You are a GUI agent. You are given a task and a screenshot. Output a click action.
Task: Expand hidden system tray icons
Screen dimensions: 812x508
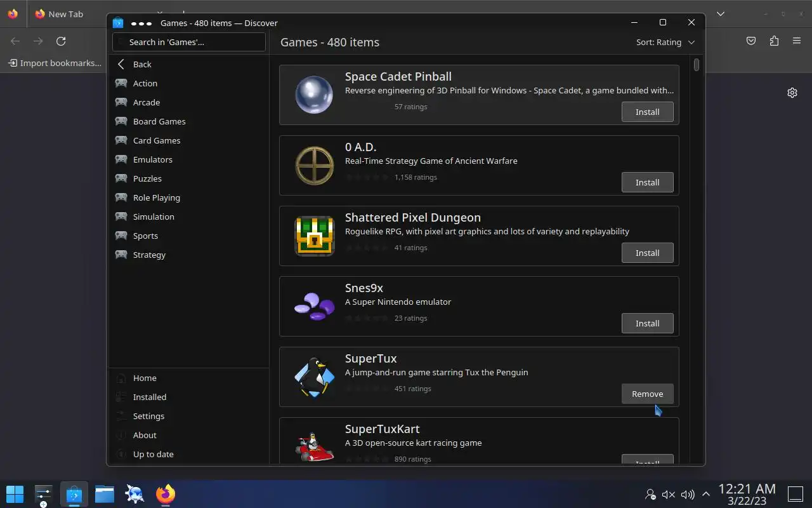pos(705,494)
